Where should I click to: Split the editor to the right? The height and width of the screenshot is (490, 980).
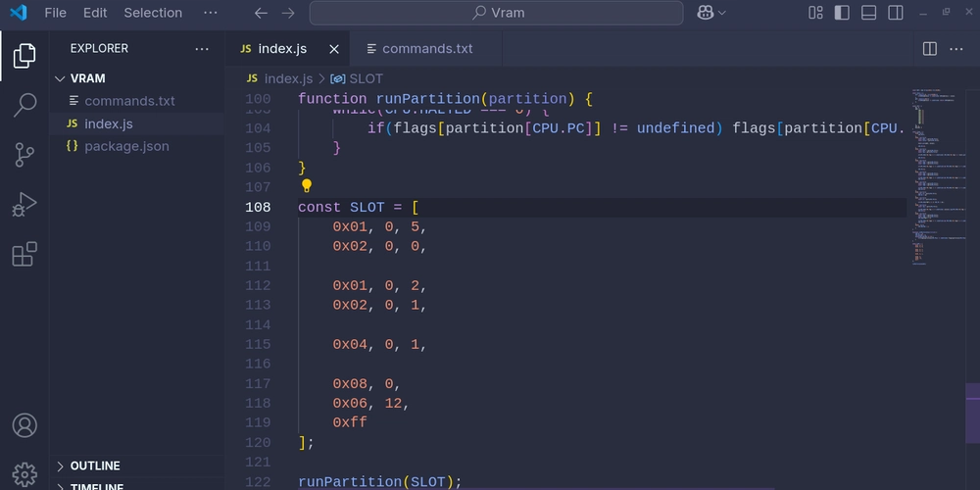(x=930, y=49)
